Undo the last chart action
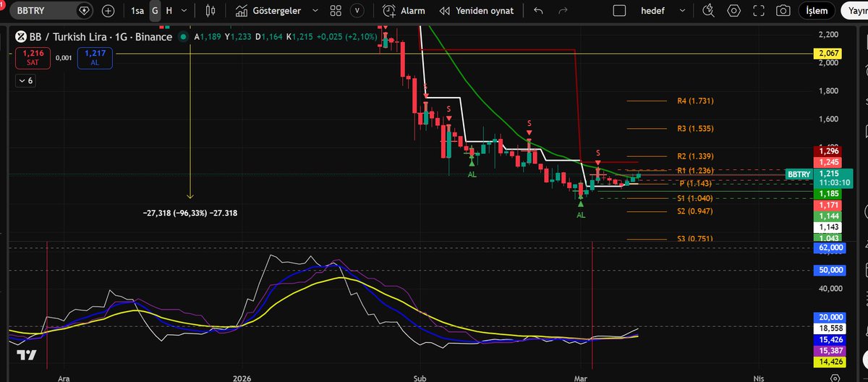 pos(537,11)
